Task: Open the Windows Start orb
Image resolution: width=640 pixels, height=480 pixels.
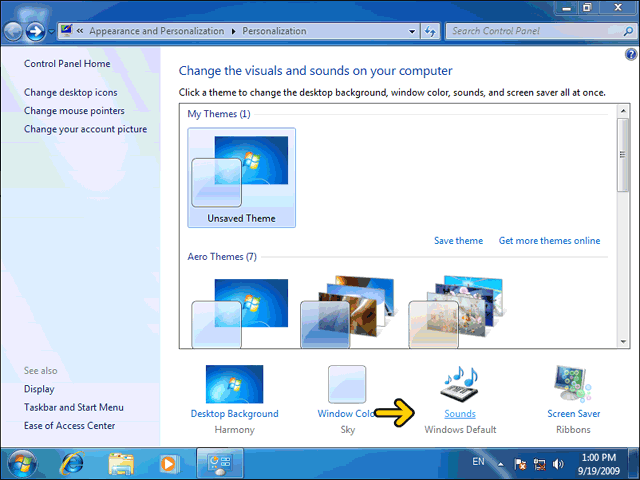Action: pos(22,464)
